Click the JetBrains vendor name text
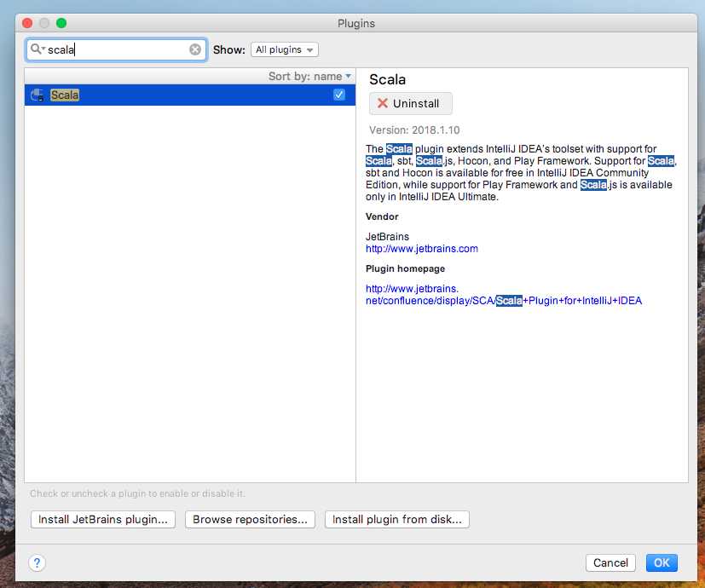The width and height of the screenshot is (705, 588). click(x=387, y=236)
